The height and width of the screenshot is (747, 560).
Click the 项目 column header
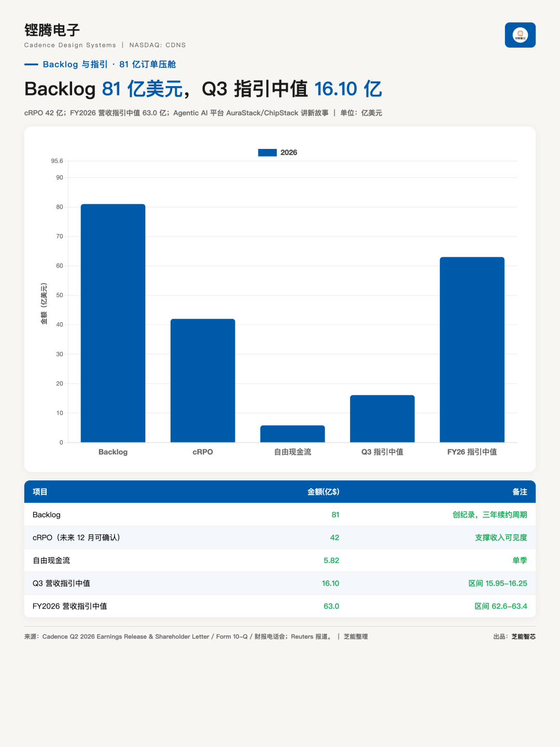pyautogui.click(x=40, y=492)
